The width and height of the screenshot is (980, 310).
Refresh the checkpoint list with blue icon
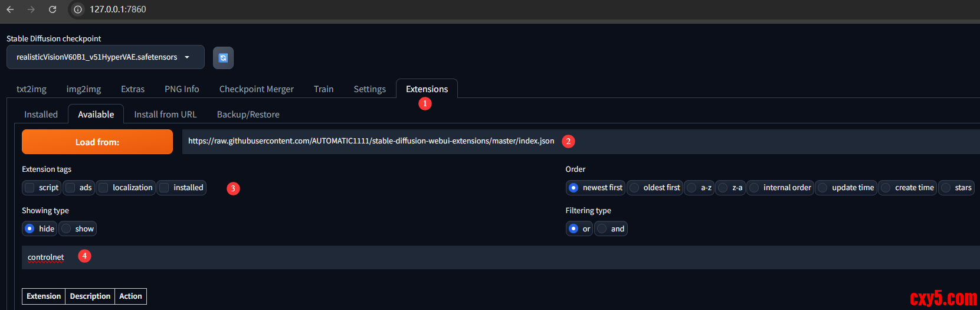pyautogui.click(x=223, y=58)
